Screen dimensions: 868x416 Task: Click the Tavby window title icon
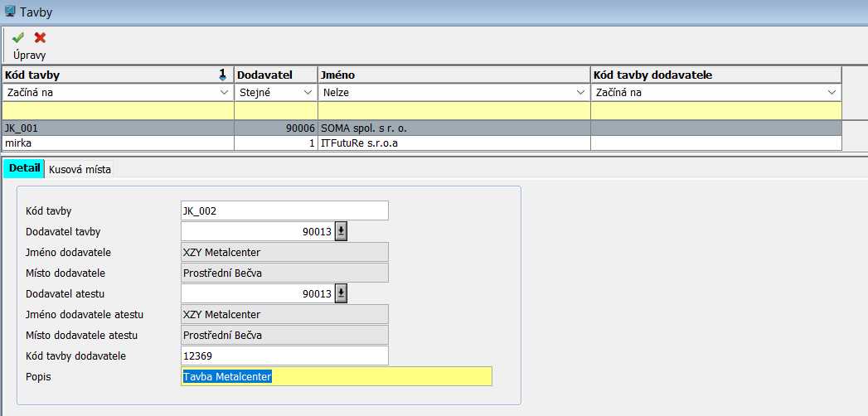9,11
